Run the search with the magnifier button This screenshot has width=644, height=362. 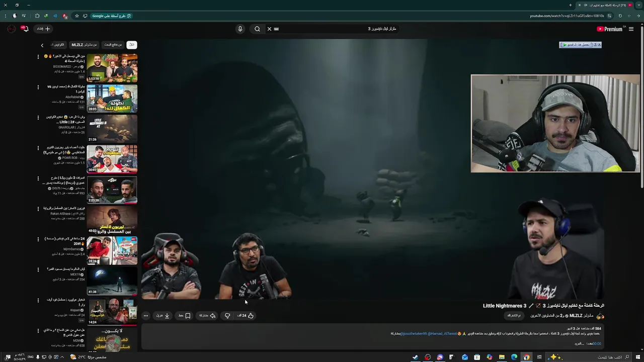[x=257, y=29]
